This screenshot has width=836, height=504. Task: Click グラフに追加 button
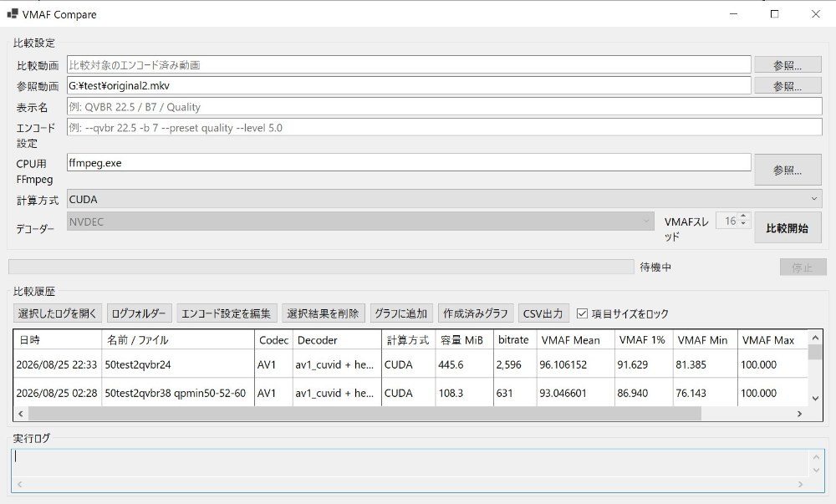coord(401,313)
